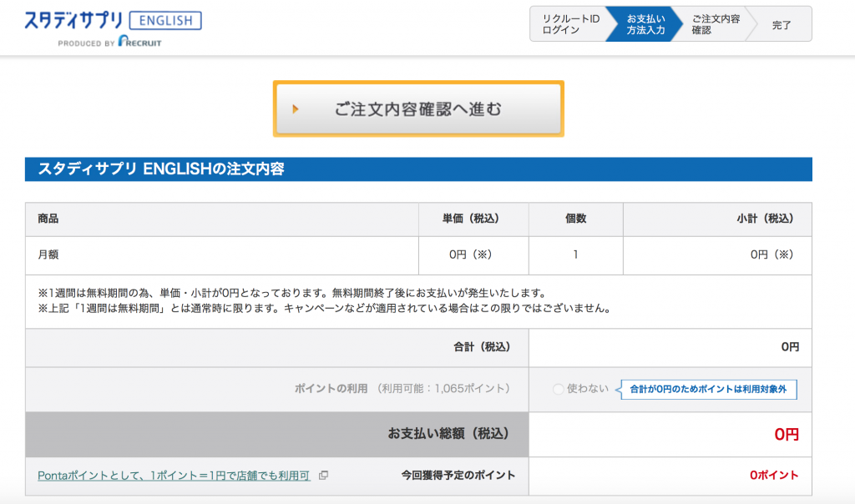Click the PRODUCED BY text
855x504 pixels.
click(86, 43)
